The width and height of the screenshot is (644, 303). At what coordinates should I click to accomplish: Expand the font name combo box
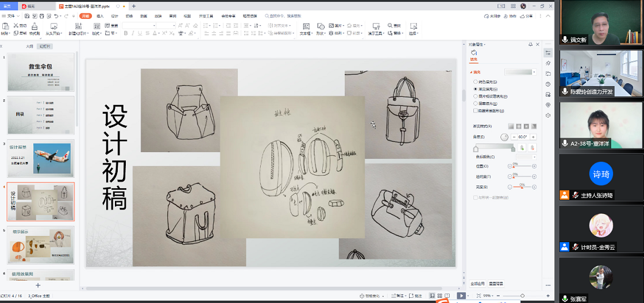coord(154,26)
